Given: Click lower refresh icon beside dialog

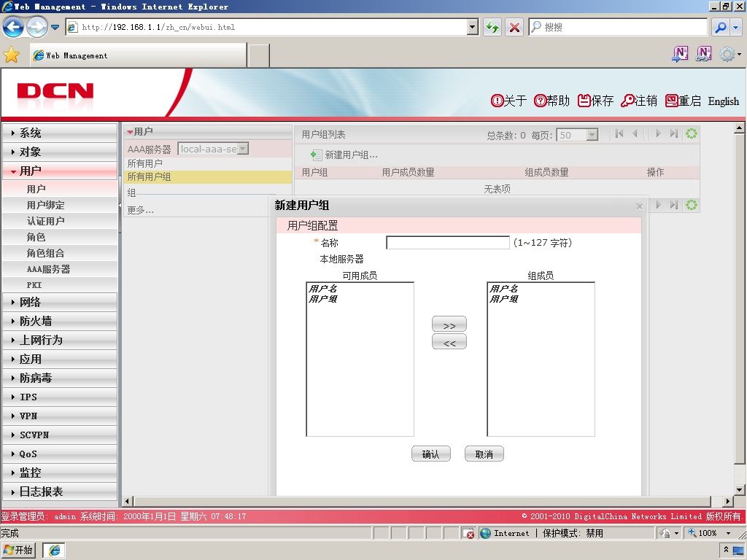Looking at the screenshot, I should (692, 205).
